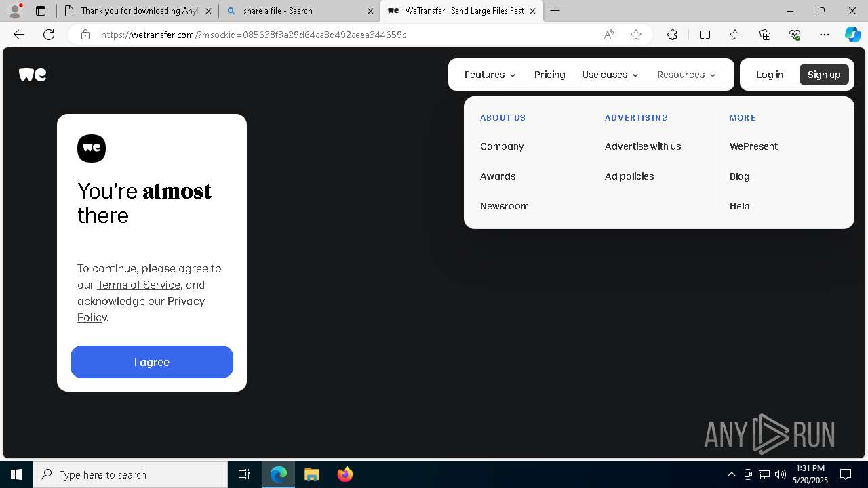
Task: Open the notification center
Action: [846, 474]
